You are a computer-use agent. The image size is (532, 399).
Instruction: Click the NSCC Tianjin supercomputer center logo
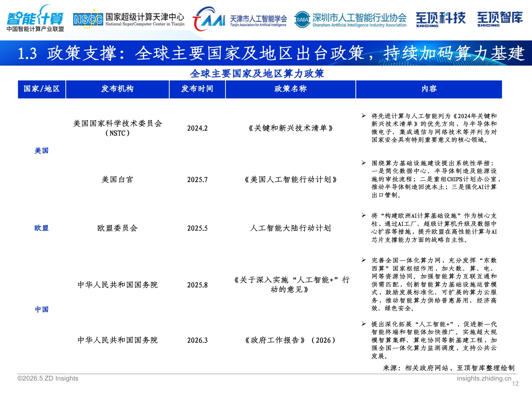[129, 19]
